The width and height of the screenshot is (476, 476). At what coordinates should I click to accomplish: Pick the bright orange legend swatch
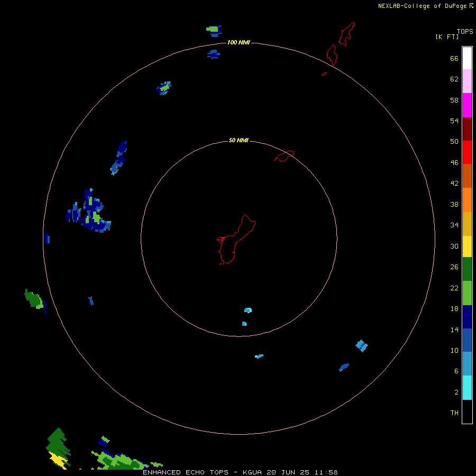click(467, 200)
